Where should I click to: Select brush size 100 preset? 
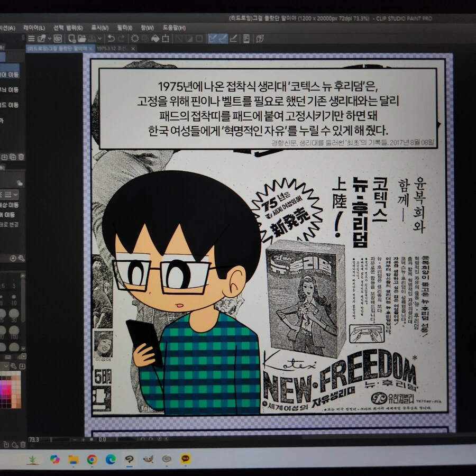click(14, 332)
